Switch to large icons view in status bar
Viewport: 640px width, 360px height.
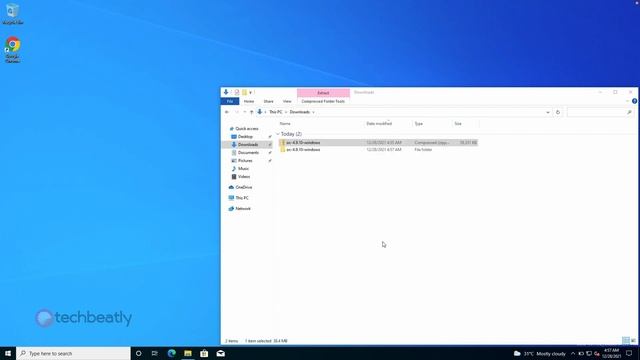633,341
